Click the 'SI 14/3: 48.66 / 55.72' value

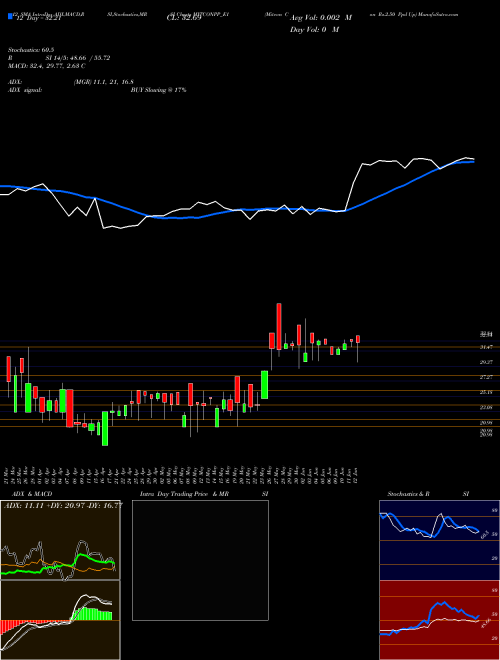pyautogui.click(x=78, y=58)
